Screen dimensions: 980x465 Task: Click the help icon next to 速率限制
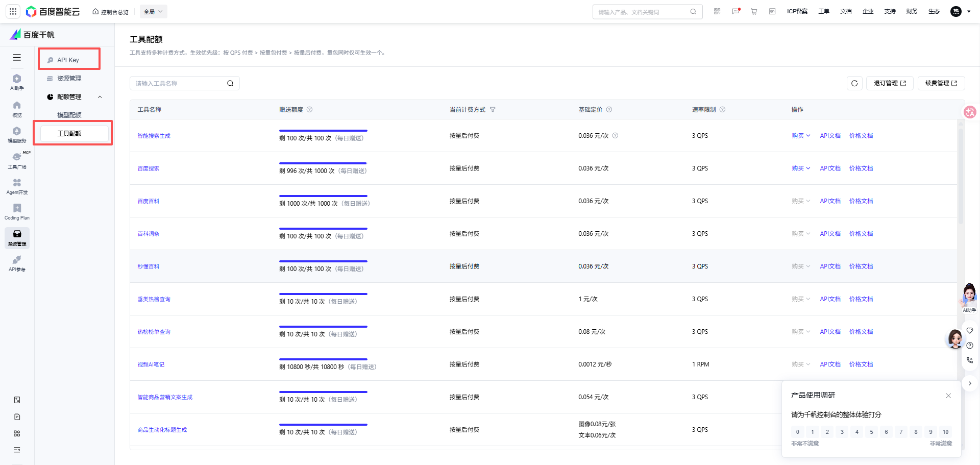(x=722, y=110)
